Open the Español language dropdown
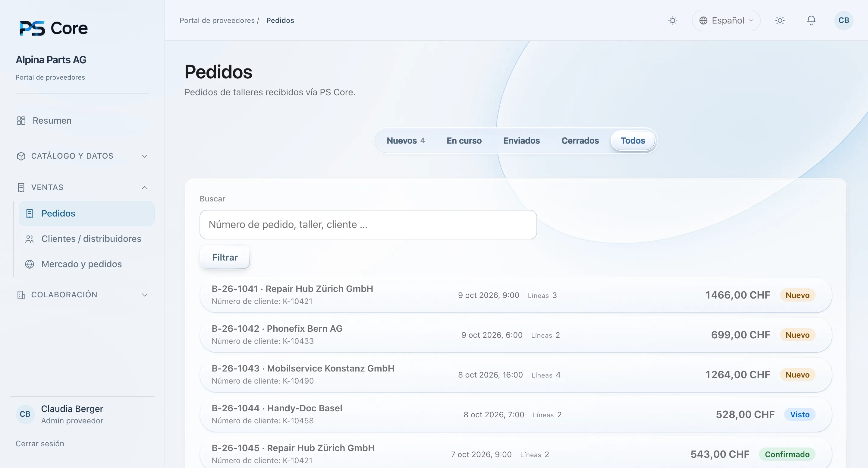The width and height of the screenshot is (868, 468). coord(726,21)
